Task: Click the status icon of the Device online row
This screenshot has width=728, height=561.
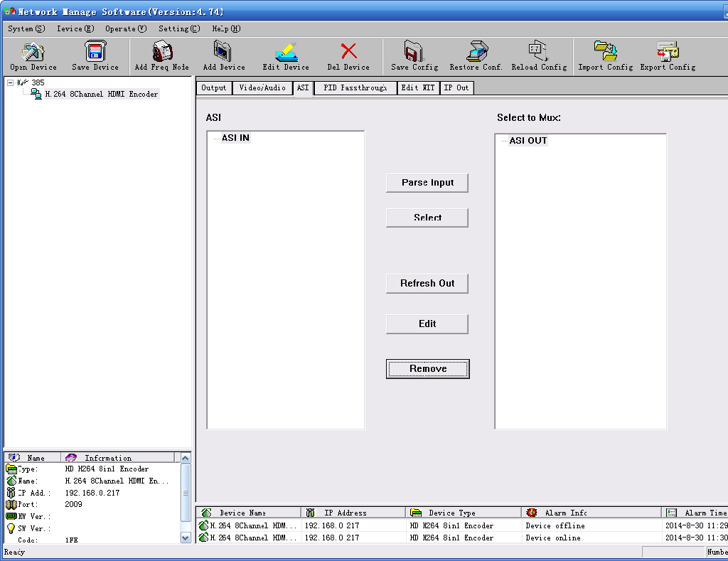Action: tap(203, 538)
